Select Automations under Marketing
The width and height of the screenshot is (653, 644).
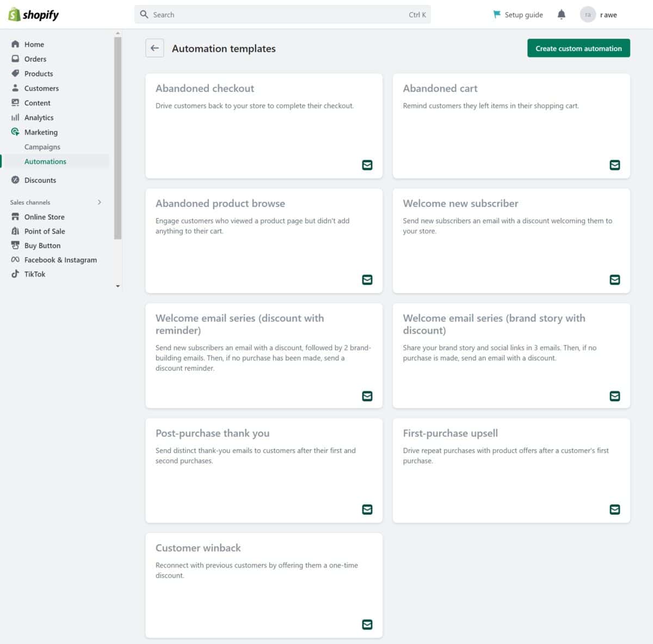point(45,162)
